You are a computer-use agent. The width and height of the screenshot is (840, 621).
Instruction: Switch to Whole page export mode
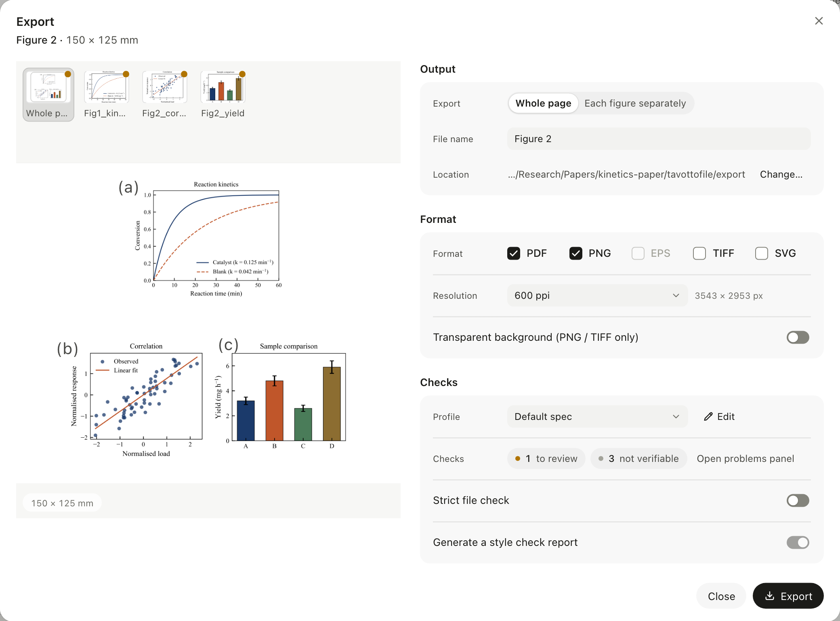point(543,103)
